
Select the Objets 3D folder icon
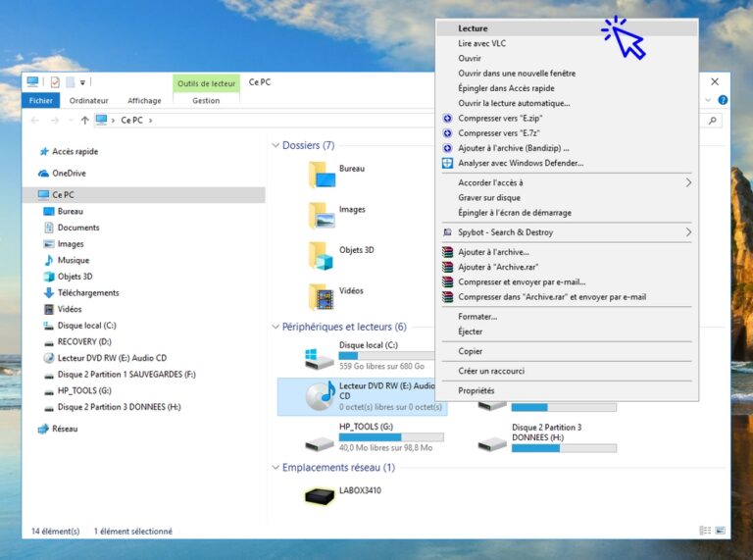point(321,254)
